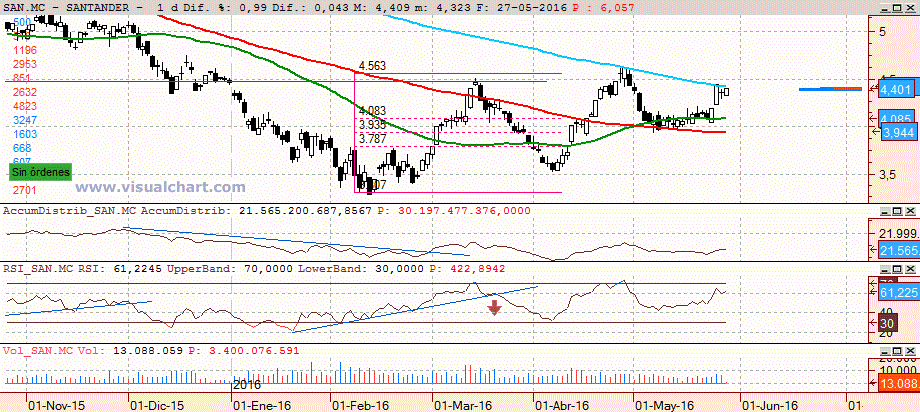The width and height of the screenshot is (920, 412).
Task: Close the Vol indicator pane
Action: tap(911, 350)
